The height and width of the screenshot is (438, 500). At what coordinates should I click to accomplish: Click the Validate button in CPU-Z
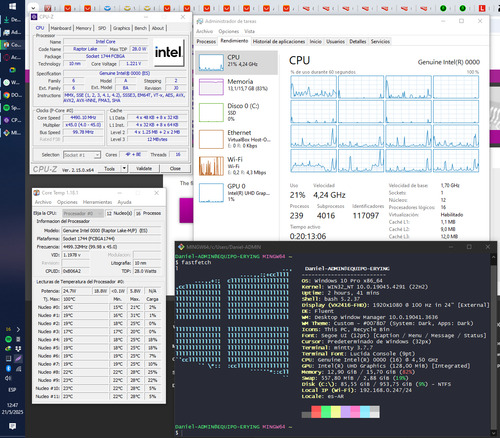coord(144,169)
